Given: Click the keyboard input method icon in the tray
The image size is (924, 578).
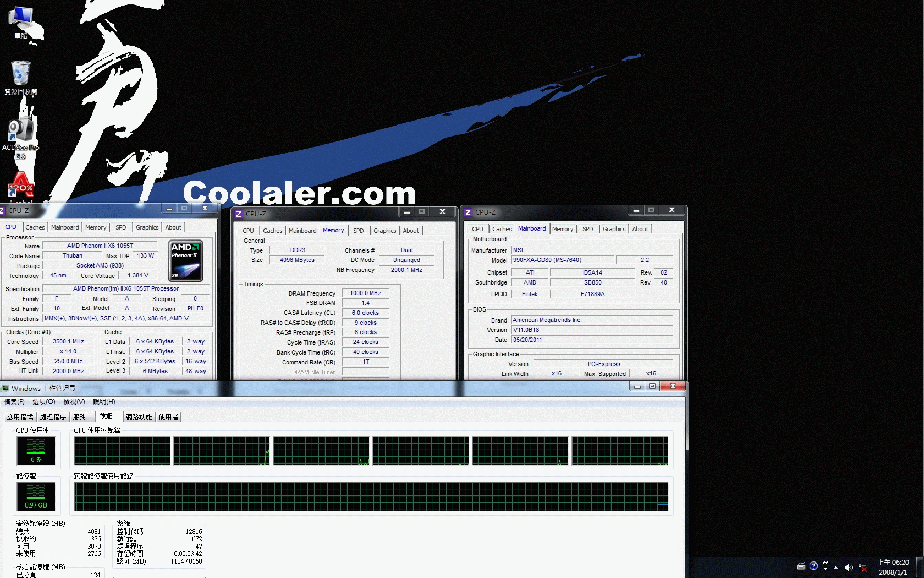Looking at the screenshot, I should (x=801, y=566).
